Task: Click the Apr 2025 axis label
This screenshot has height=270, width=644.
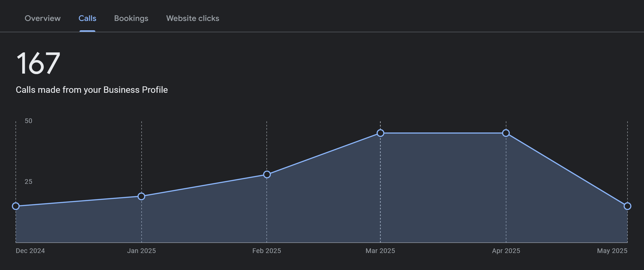Action: click(506, 251)
